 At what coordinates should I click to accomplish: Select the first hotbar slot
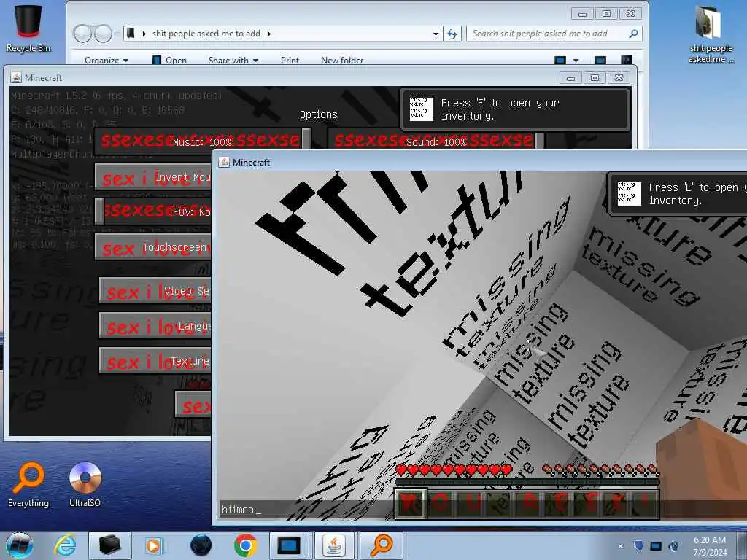(x=411, y=503)
